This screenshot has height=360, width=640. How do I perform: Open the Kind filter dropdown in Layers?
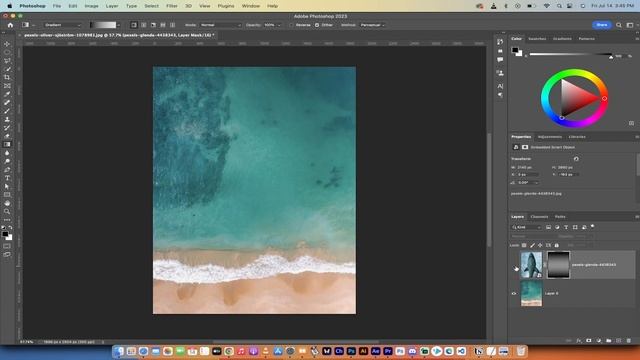tap(527, 227)
